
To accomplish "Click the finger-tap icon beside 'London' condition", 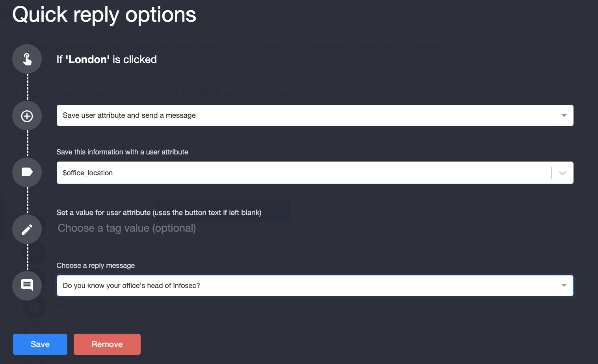I will (x=27, y=59).
